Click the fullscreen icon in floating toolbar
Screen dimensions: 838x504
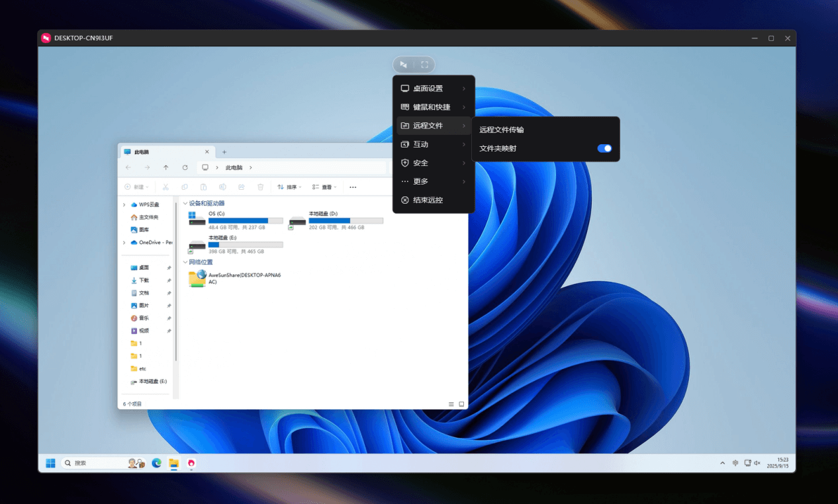click(x=424, y=65)
